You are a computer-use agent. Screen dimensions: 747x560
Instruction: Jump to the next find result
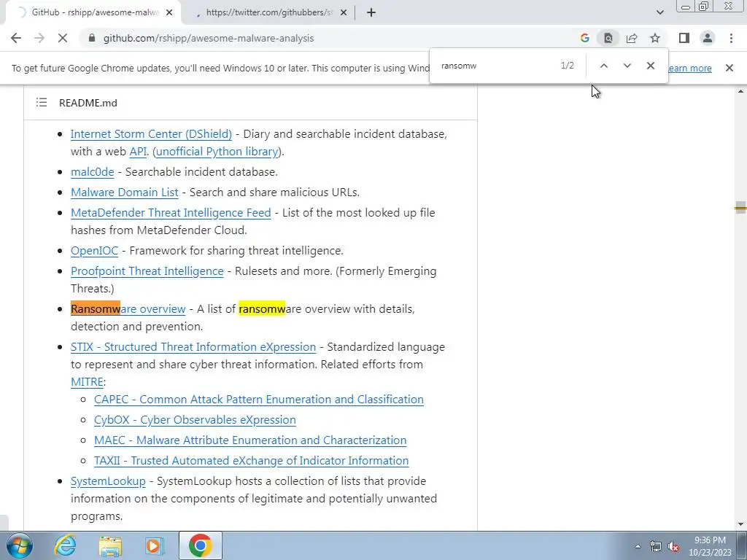[x=627, y=66]
